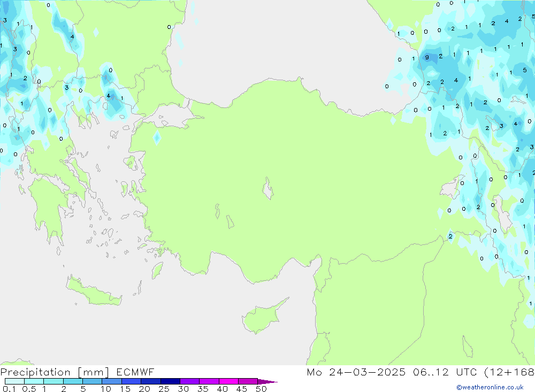Choose the 40–45 mm magenta legend swatch
Image resolution: width=535 pixels, height=392 pixels.
click(x=228, y=381)
